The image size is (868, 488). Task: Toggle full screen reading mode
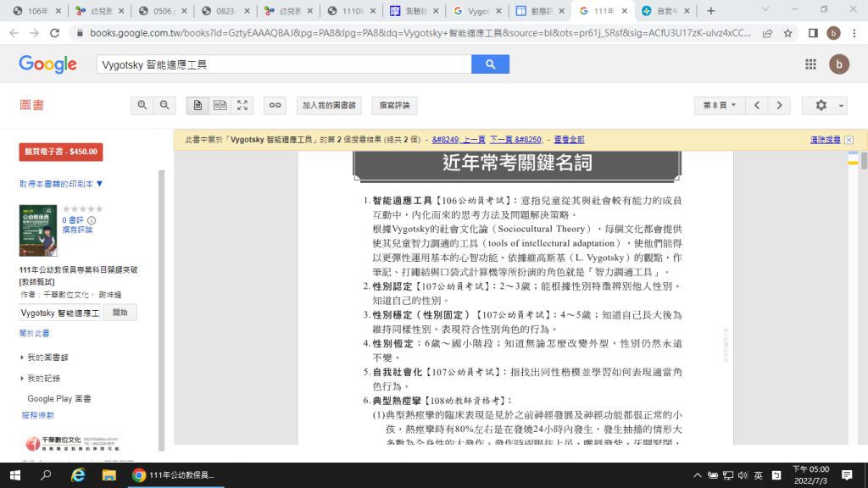[x=242, y=105]
